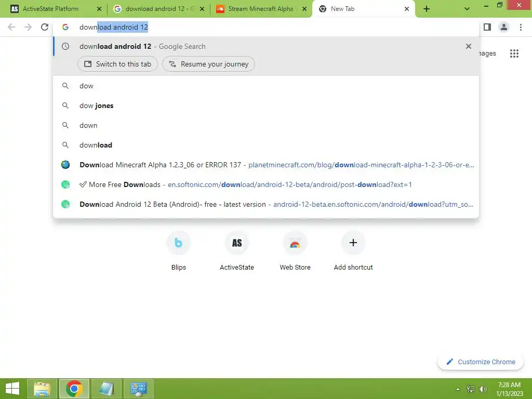532x399 pixels.
Task: Close the 'download android 12' Google tab
Action: point(202,9)
